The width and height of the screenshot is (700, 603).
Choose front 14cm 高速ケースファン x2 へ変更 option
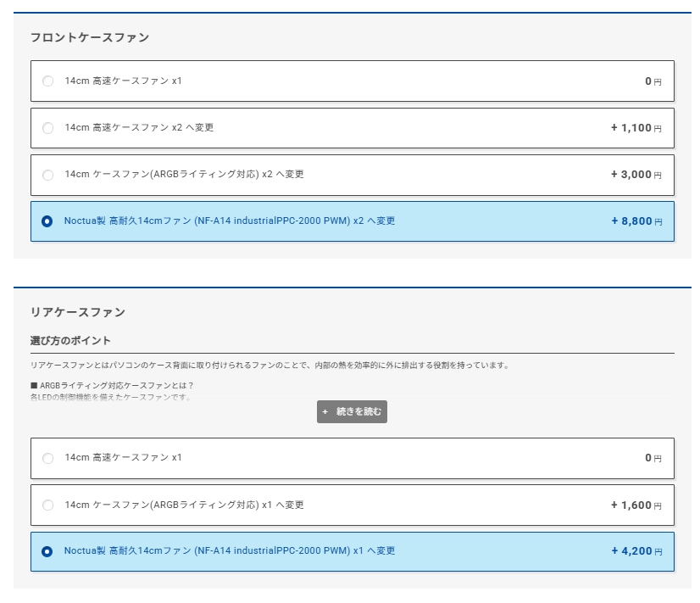pyautogui.click(x=353, y=128)
